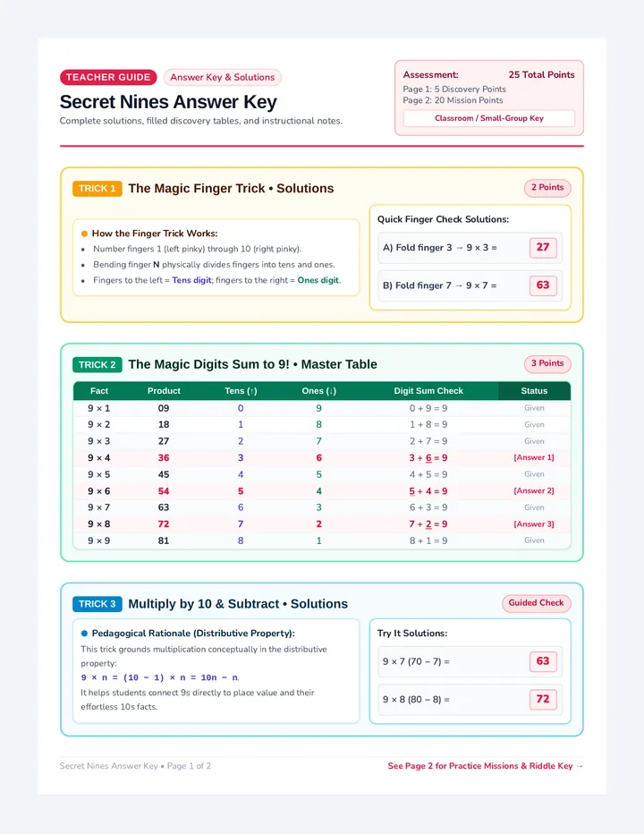Click the 2 Points badge

[547, 187]
